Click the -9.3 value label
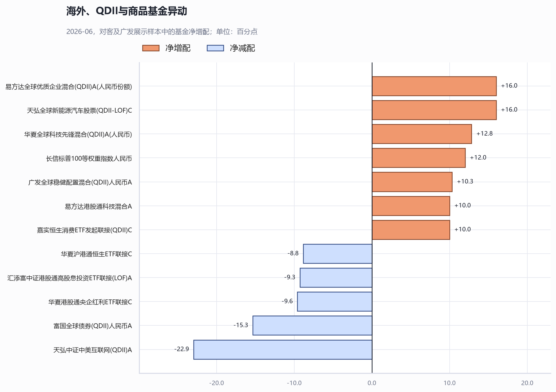556x392 pixels. [x=290, y=277]
